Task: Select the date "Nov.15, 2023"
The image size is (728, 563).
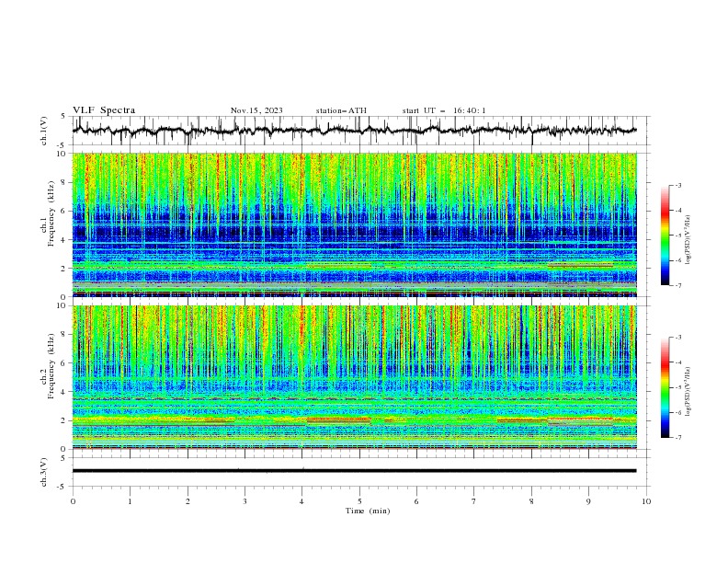Action: 256,110
